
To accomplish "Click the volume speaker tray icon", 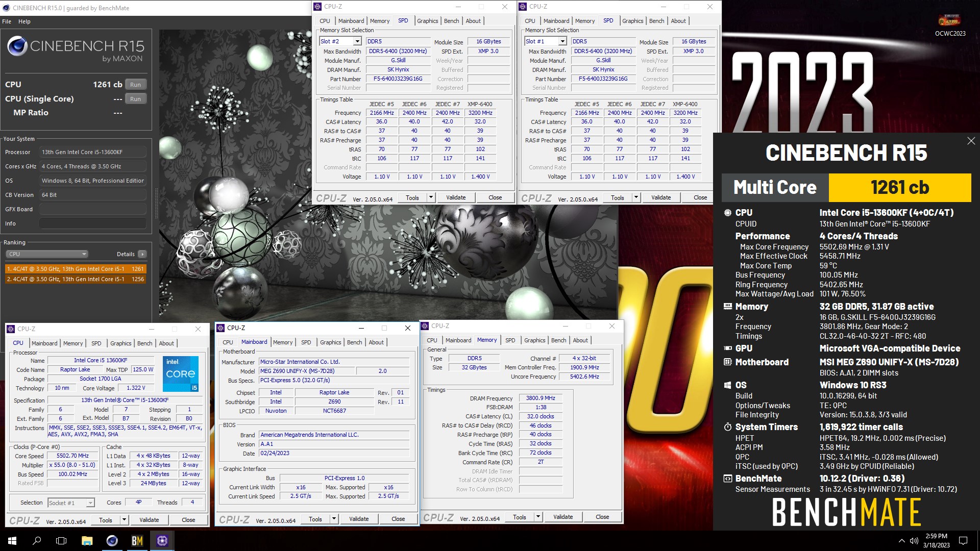I will [914, 541].
